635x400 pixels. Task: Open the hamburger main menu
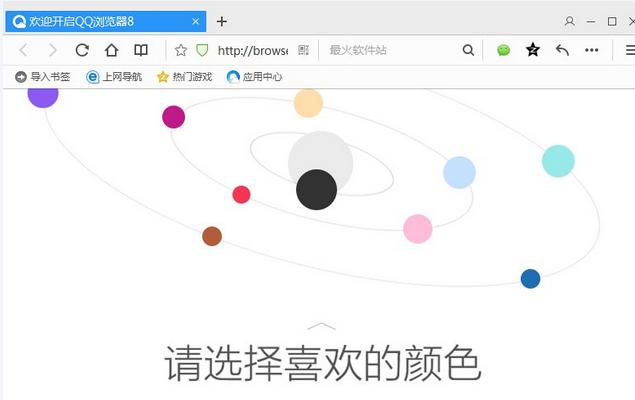tap(628, 50)
